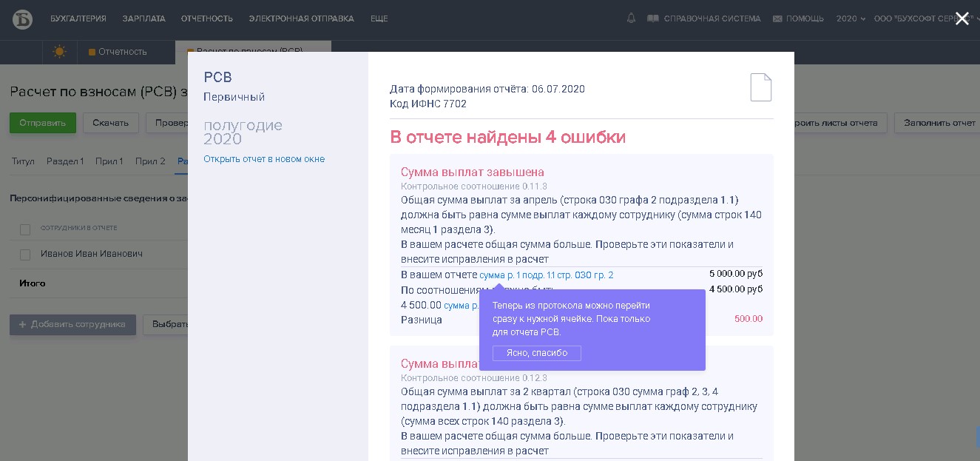Open the Еще menu
The width and height of the screenshot is (980, 461).
[x=379, y=18]
